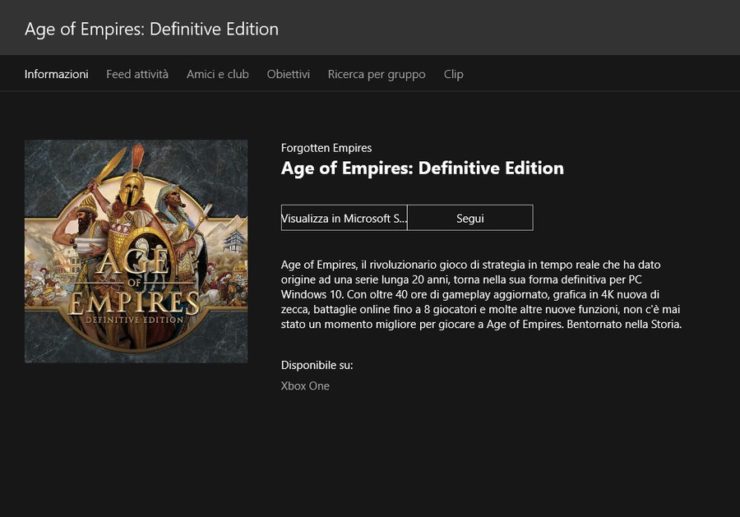Screen dimensions: 740x517
Task: Open the Ricerca per gruppo tab
Action: click(x=376, y=74)
